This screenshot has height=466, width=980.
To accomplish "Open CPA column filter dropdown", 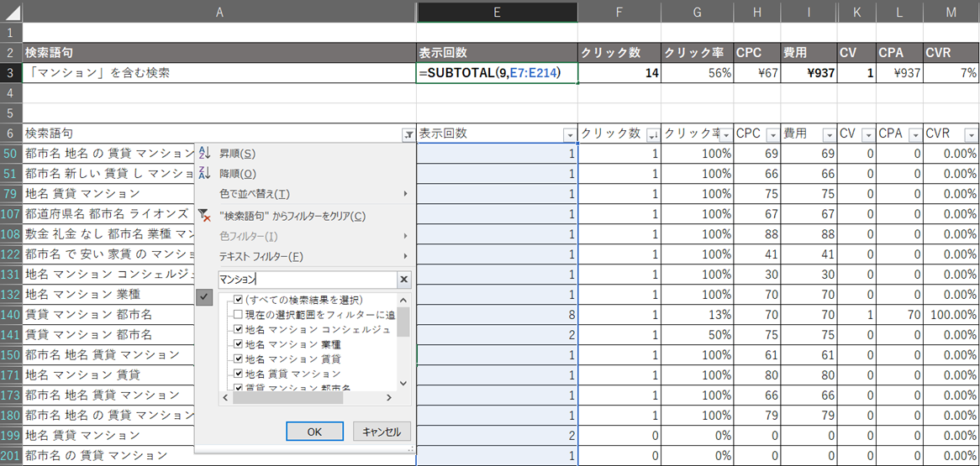I will click(x=914, y=134).
